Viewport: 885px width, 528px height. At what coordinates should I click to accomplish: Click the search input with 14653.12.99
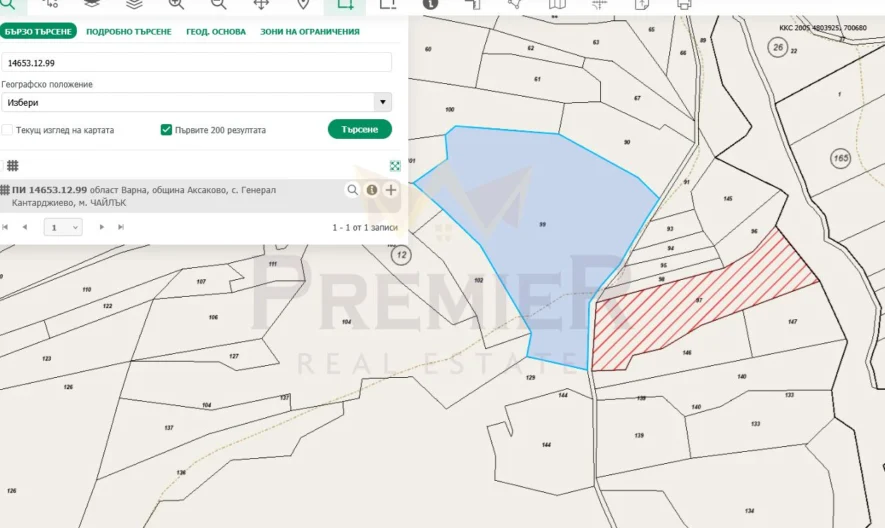point(196,62)
